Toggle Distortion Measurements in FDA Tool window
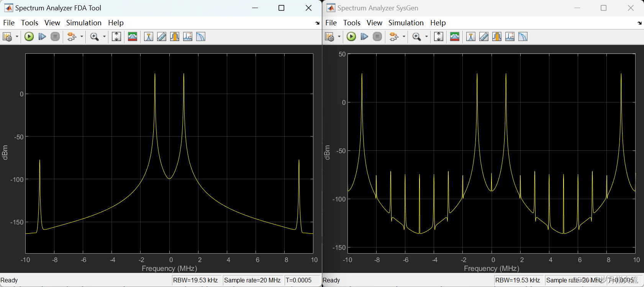Viewport: 644px width, 287px height. click(x=188, y=37)
